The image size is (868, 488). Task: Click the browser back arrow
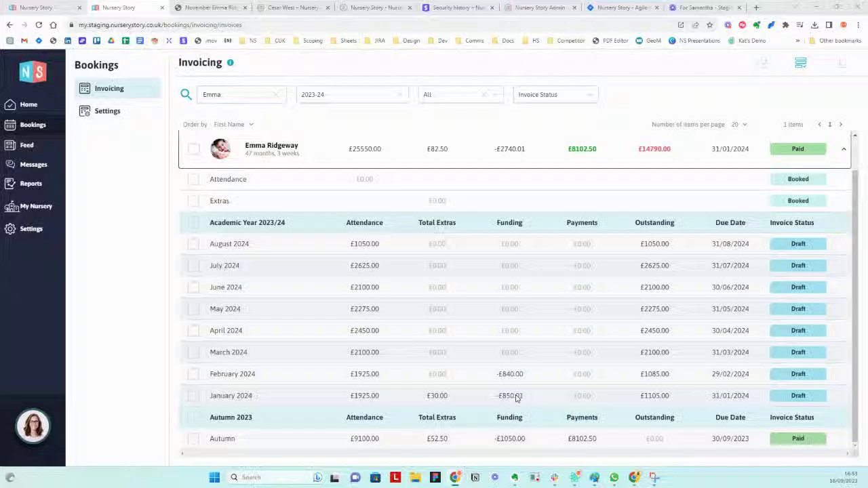(x=9, y=25)
